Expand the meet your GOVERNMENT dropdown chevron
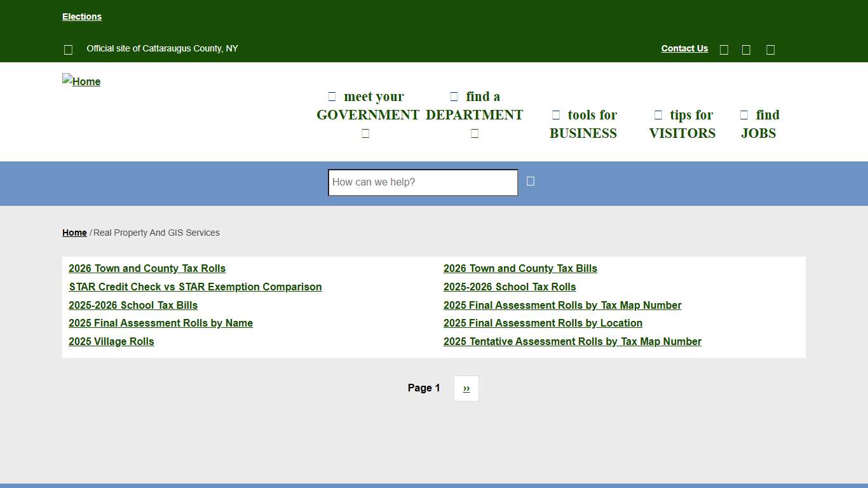Image resolution: width=868 pixels, height=488 pixels. 365,133
